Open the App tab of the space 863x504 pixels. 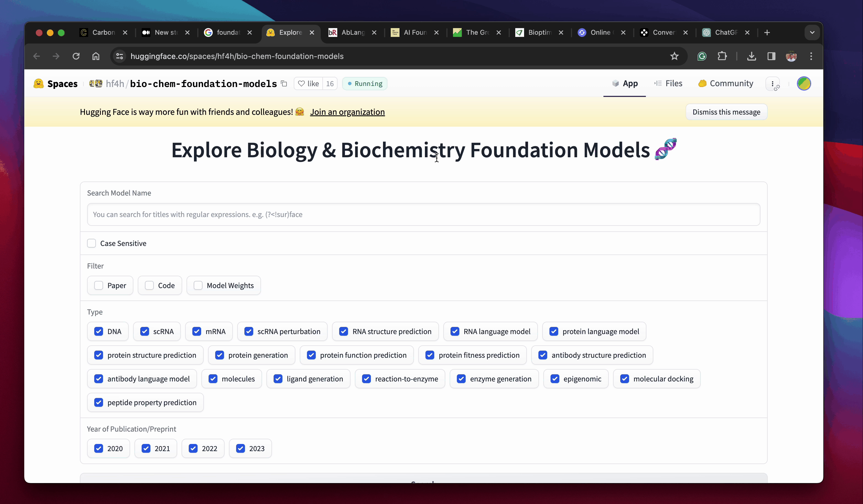point(625,83)
